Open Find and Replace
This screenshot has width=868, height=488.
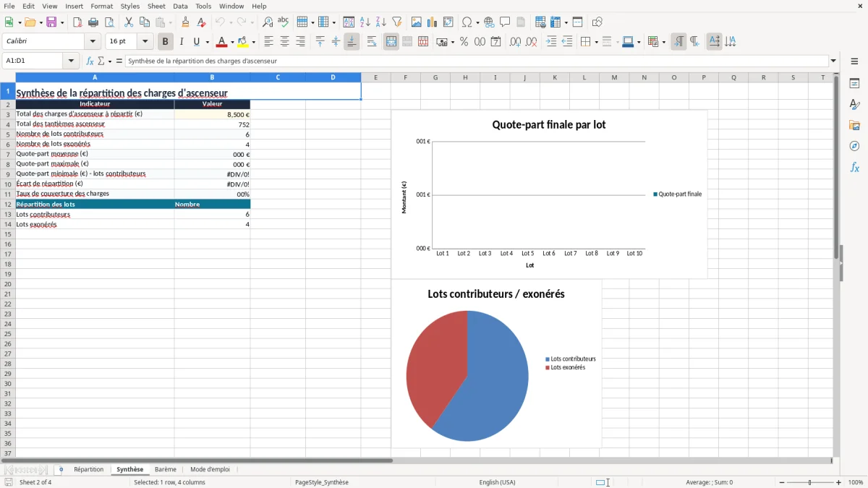click(x=268, y=22)
